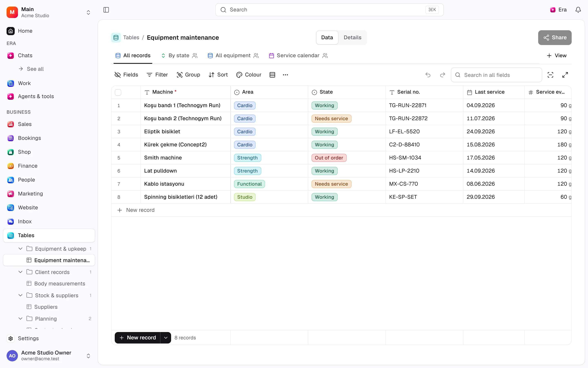Click the scan/focus frame icon
Viewport: 588px width, 368px height.
(550, 75)
